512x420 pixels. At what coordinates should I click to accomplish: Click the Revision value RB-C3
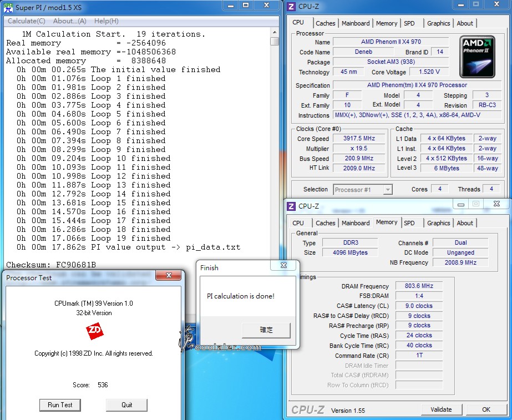click(x=487, y=105)
